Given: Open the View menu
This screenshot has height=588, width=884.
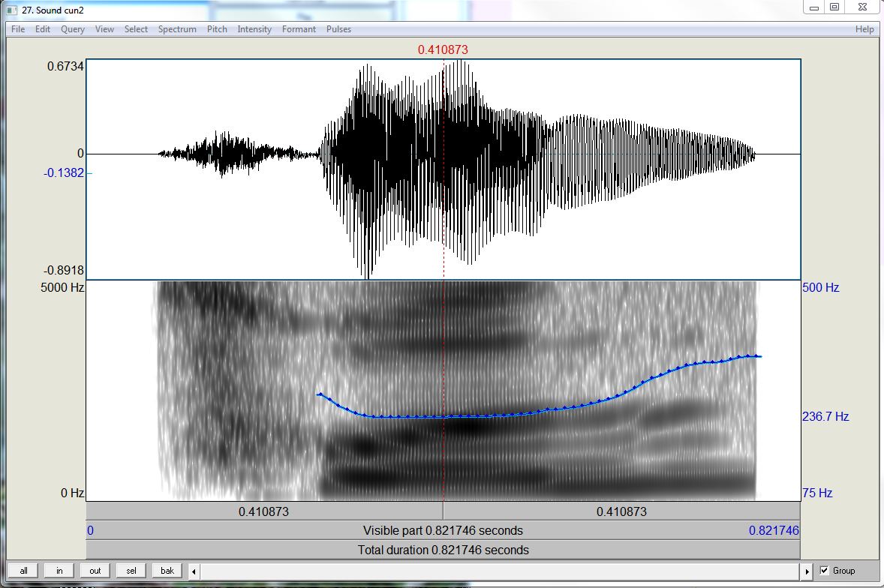Looking at the screenshot, I should coord(104,29).
